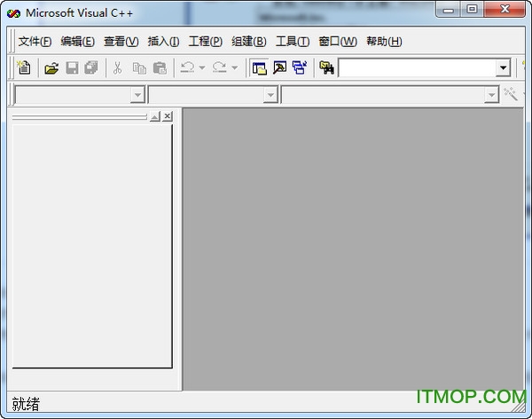Image resolution: width=532 pixels, height=419 pixels.
Task: Click the Undo arrow icon
Action: click(x=188, y=67)
